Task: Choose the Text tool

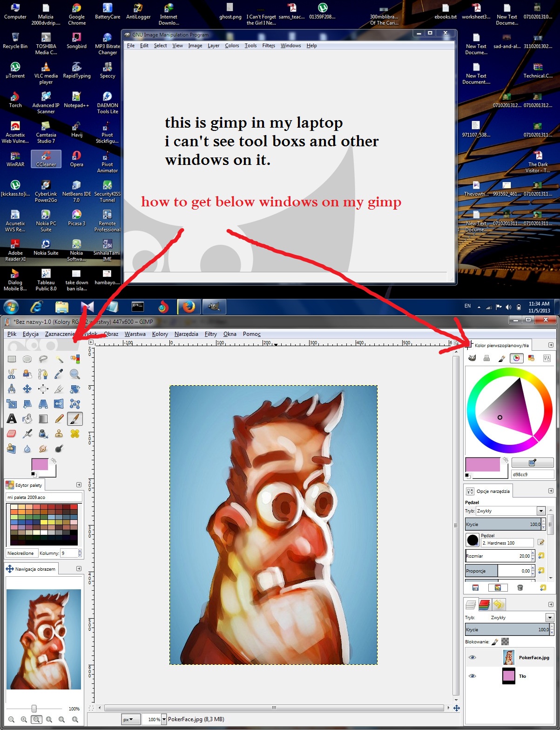Action: [x=12, y=418]
